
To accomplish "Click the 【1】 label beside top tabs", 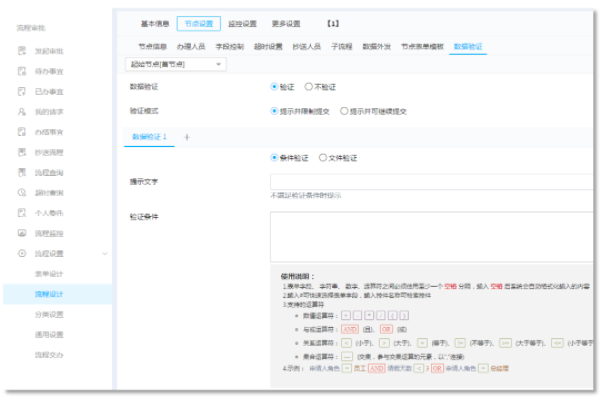I will point(333,24).
